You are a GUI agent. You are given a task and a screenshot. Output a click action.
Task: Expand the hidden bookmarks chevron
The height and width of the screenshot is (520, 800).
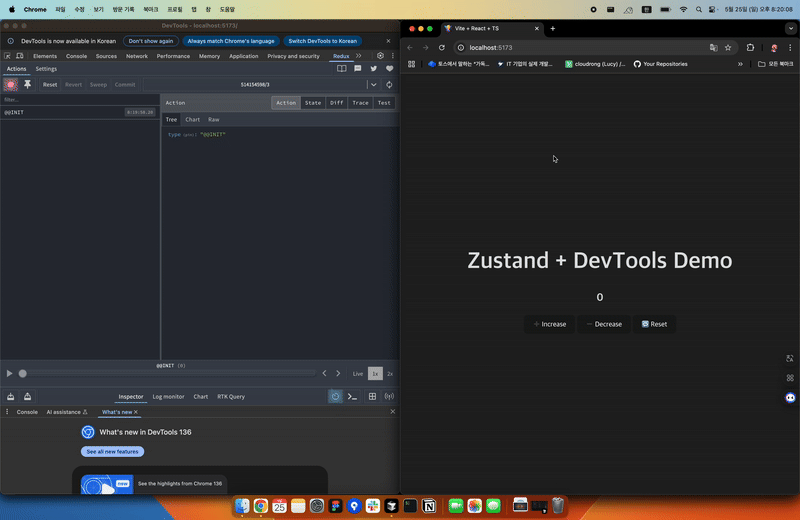740,64
